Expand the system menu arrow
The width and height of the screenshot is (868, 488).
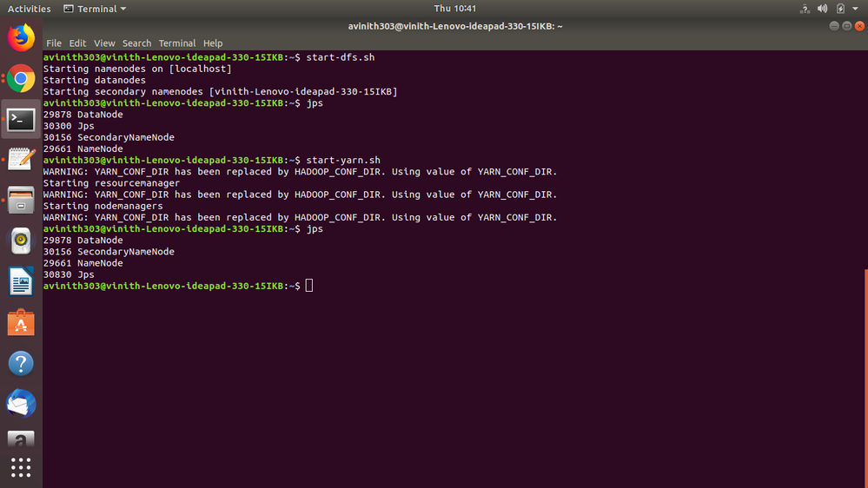click(855, 9)
